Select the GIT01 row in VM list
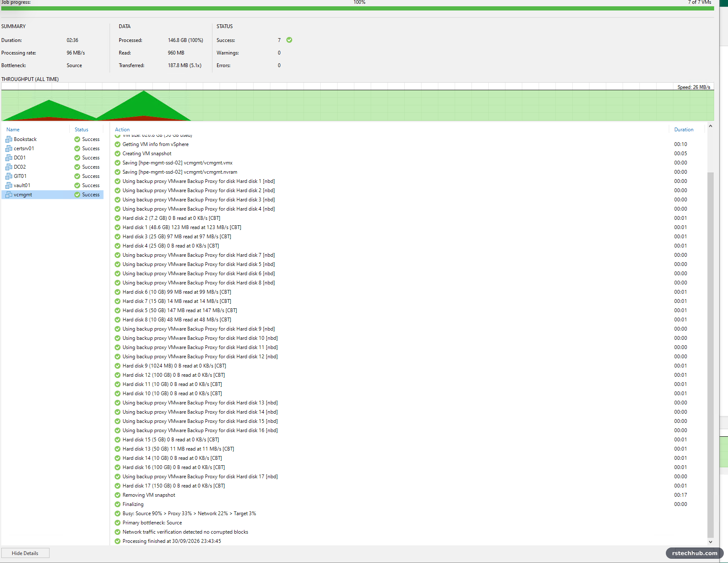 (x=52, y=176)
